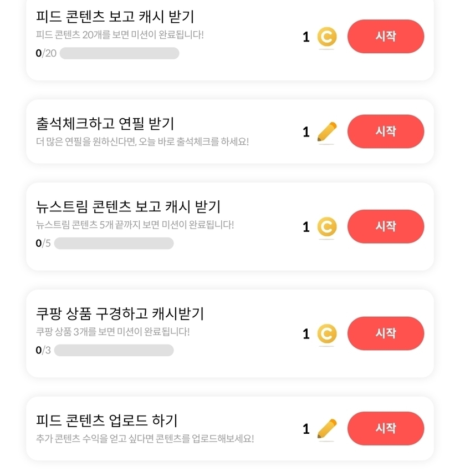This screenshot has width=460, height=476.
Task: Select the 쿠팡 상품 구경하고 캐시받기 title
Action: [x=120, y=314]
